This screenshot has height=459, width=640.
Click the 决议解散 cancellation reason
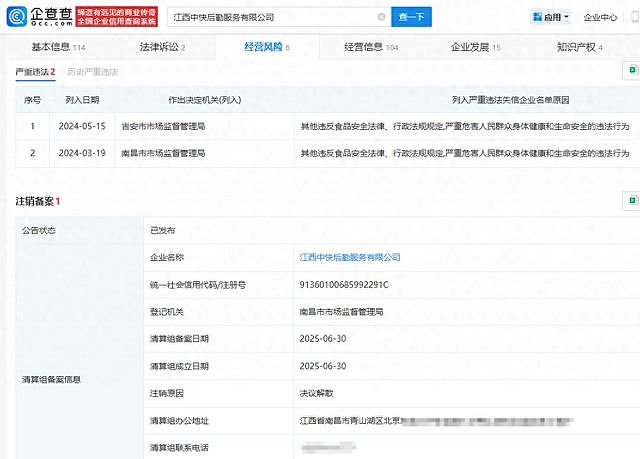point(316,393)
